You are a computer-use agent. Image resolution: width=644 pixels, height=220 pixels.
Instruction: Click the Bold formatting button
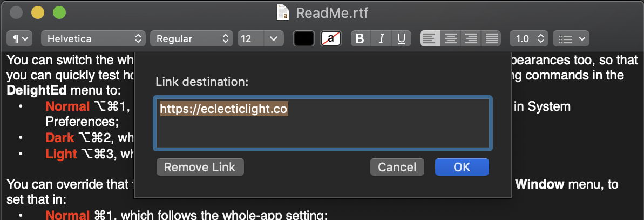(x=361, y=39)
